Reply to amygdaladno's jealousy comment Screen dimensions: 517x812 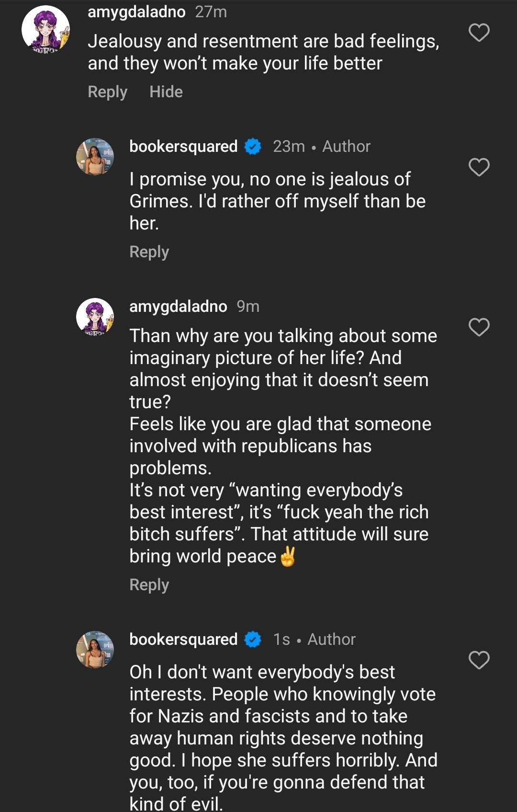[x=107, y=92]
